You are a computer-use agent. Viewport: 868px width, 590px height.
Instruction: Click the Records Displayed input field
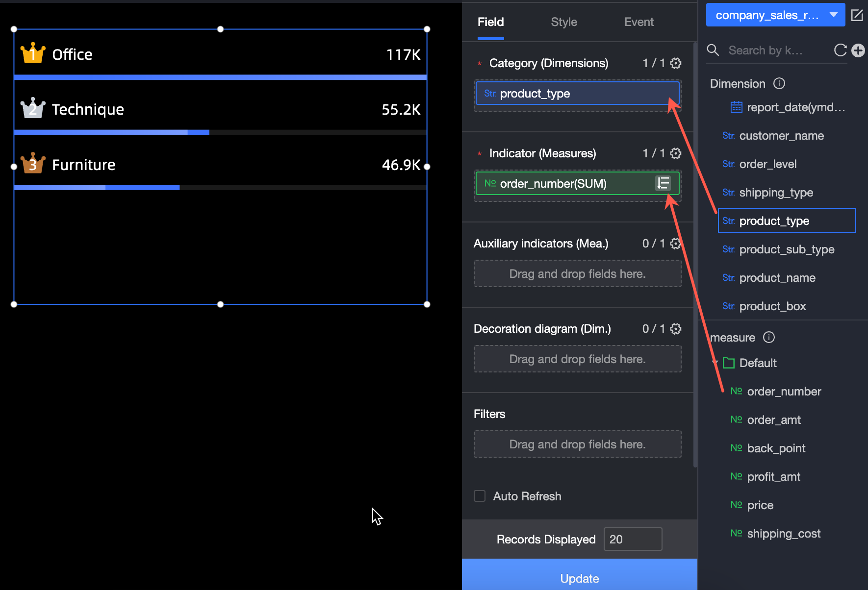click(x=633, y=539)
